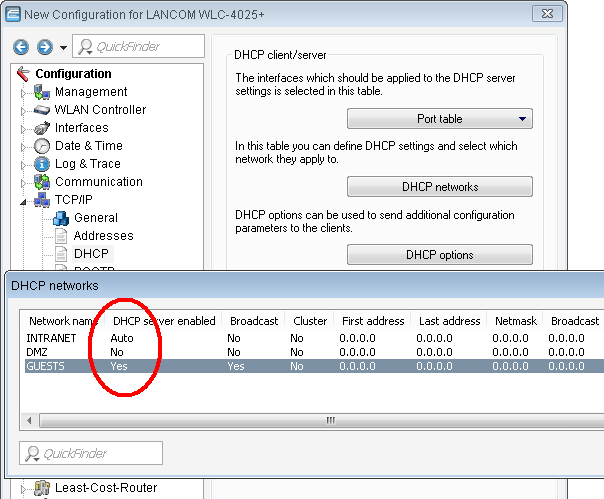Image resolution: width=604 pixels, height=499 pixels.
Task: Collapse the TCP/IP tree node
Action: coord(25,200)
